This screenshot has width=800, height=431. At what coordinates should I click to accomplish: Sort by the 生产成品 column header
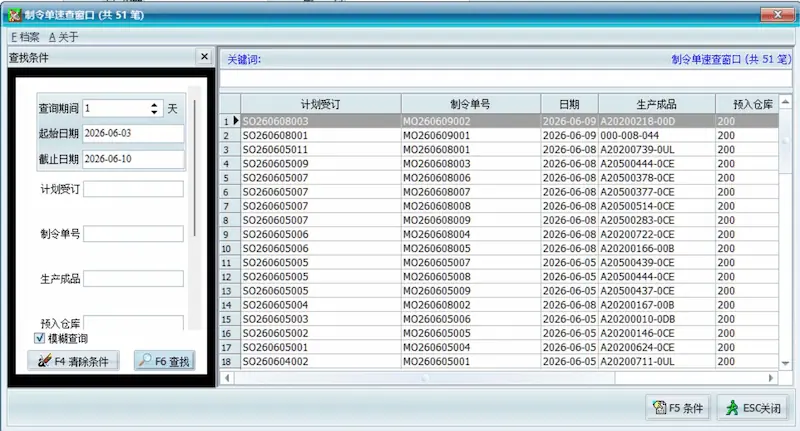click(x=657, y=104)
